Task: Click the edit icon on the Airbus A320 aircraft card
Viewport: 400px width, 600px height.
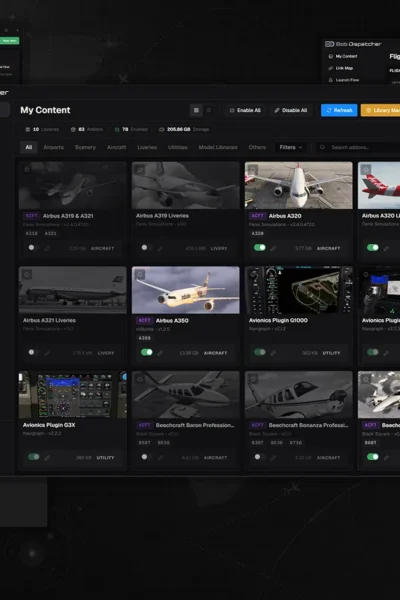Action: [273, 248]
